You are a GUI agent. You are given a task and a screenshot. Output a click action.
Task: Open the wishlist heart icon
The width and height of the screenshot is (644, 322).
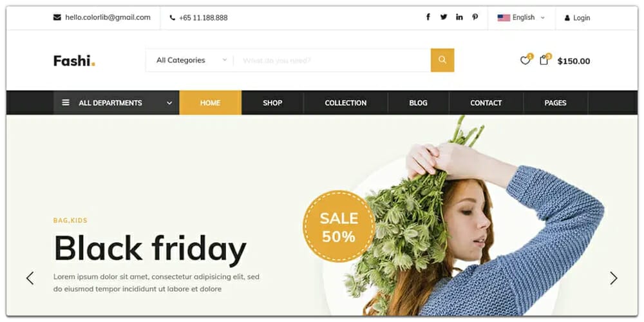[526, 61]
